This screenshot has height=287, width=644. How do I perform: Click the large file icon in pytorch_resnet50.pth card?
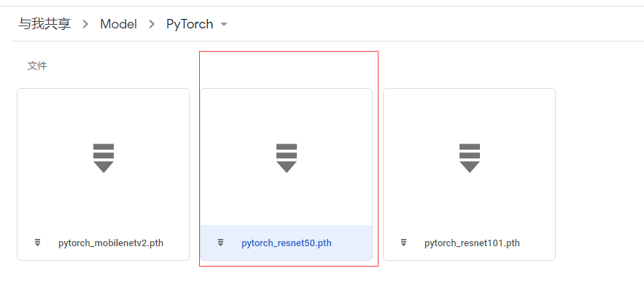(x=287, y=158)
